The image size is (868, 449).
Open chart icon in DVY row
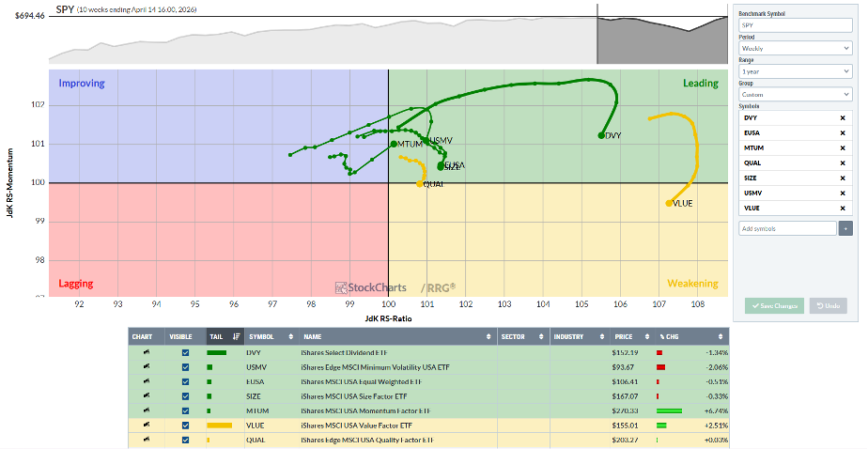tap(147, 352)
